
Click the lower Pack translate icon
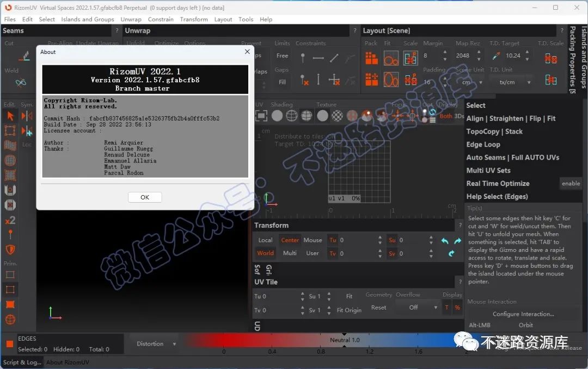point(372,79)
